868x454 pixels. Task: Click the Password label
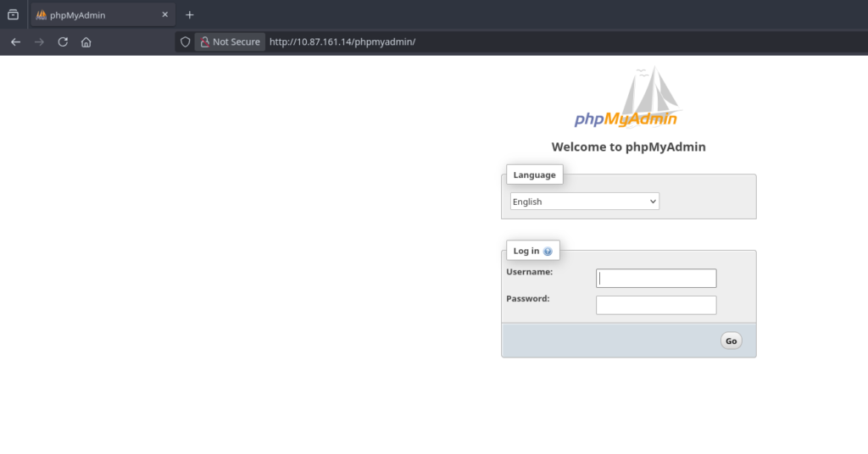[x=527, y=298]
